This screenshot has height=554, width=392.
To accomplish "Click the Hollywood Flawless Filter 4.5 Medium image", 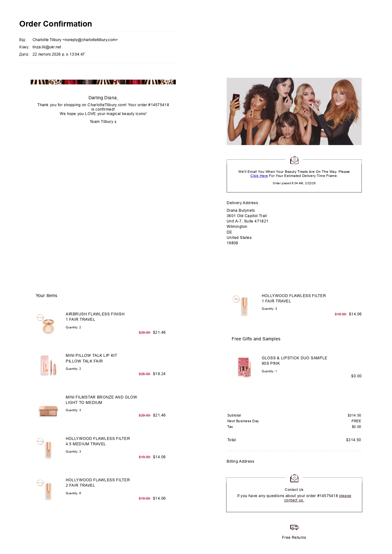I will (x=46, y=448).
